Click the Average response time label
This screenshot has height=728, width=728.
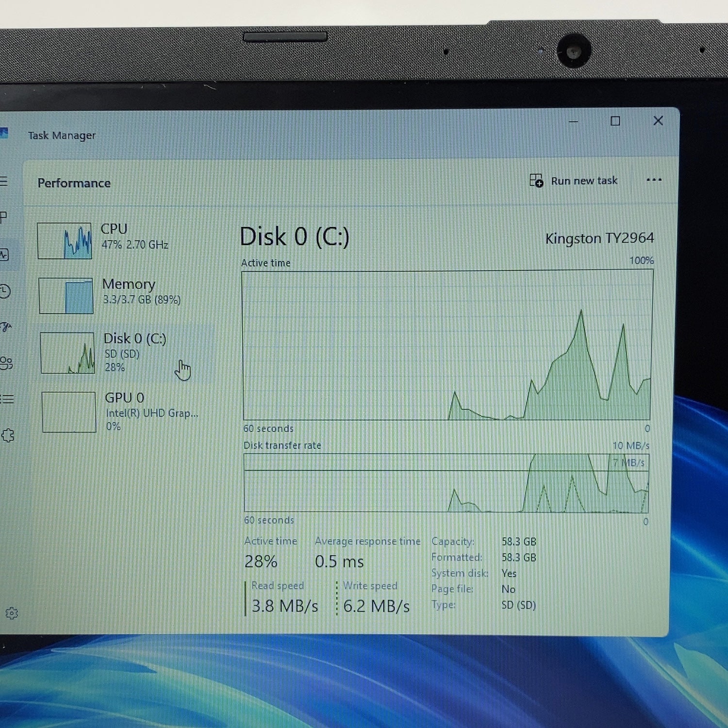click(367, 541)
